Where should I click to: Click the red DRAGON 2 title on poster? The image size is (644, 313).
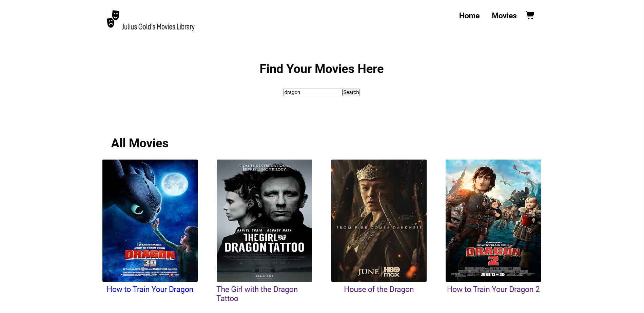tap(493, 255)
